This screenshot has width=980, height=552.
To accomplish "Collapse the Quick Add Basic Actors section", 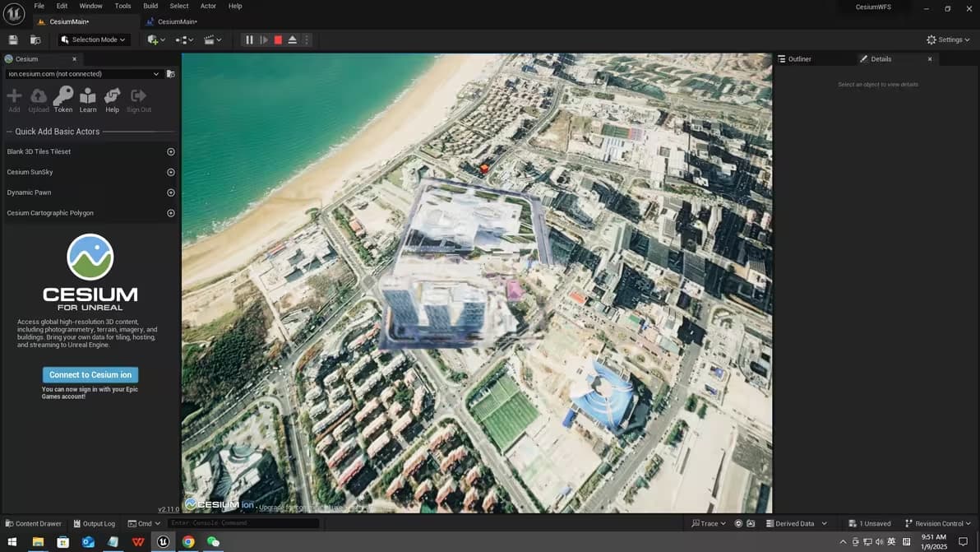I will click(9, 132).
